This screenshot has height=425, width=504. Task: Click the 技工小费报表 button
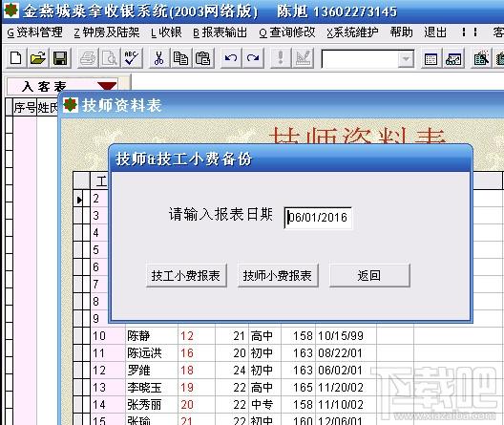(186, 275)
